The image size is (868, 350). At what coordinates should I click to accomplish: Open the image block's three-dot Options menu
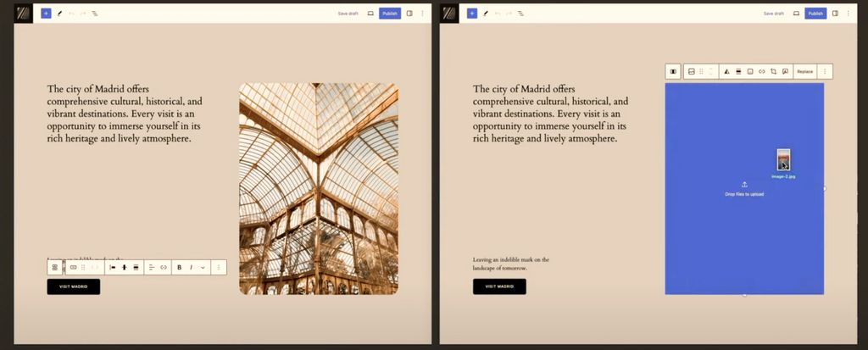pos(825,71)
